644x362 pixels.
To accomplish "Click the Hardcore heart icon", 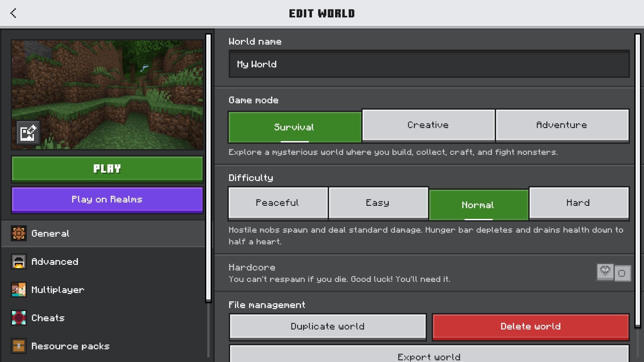I will click(605, 271).
